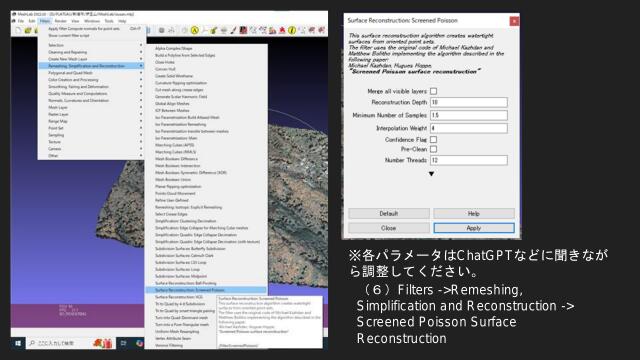Choose the Close Holes filter

coord(207,62)
